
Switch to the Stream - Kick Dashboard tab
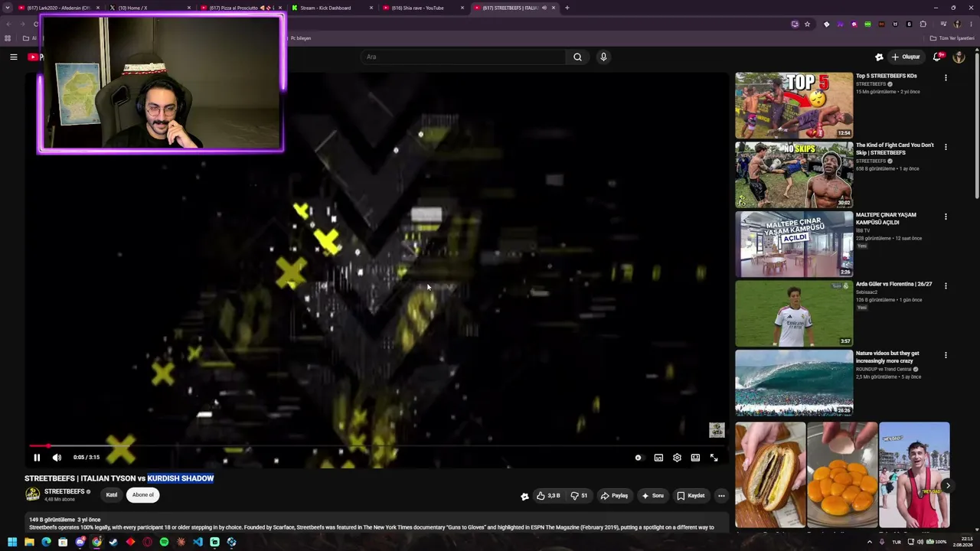click(x=332, y=8)
